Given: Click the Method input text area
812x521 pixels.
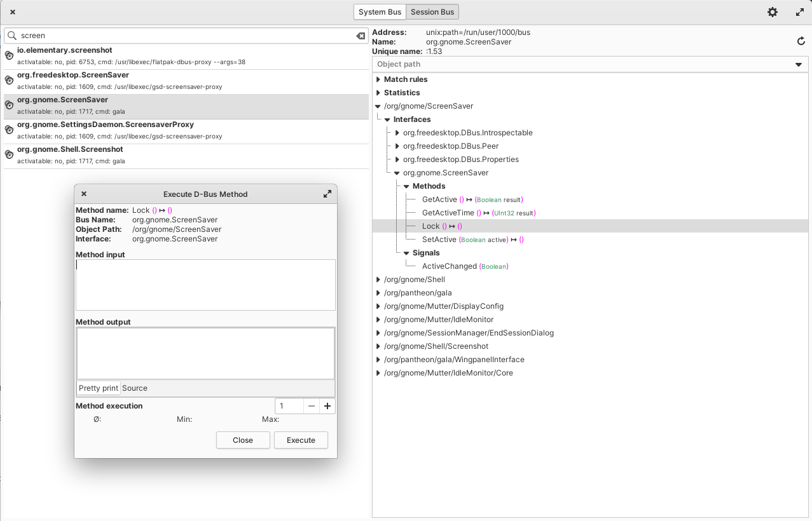Looking at the screenshot, I should coord(205,285).
